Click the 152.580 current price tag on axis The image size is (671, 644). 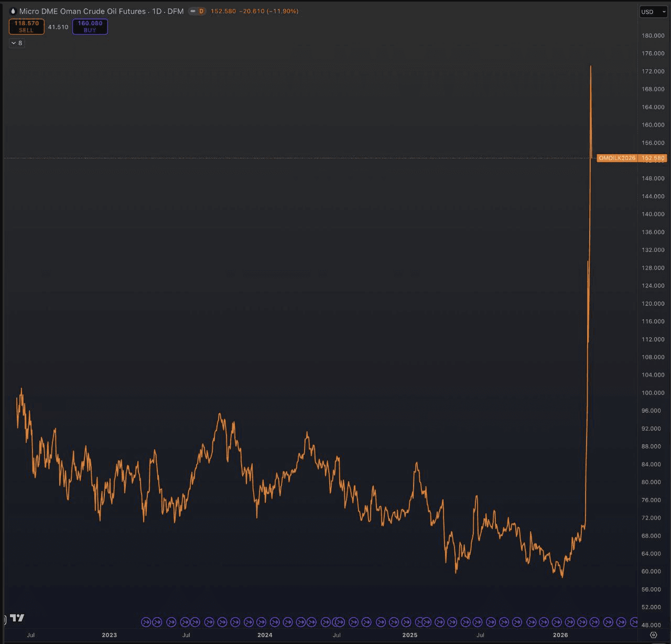coord(653,158)
